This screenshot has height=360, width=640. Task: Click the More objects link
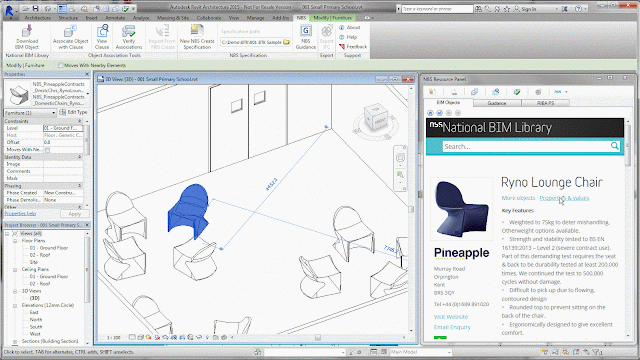coord(518,198)
